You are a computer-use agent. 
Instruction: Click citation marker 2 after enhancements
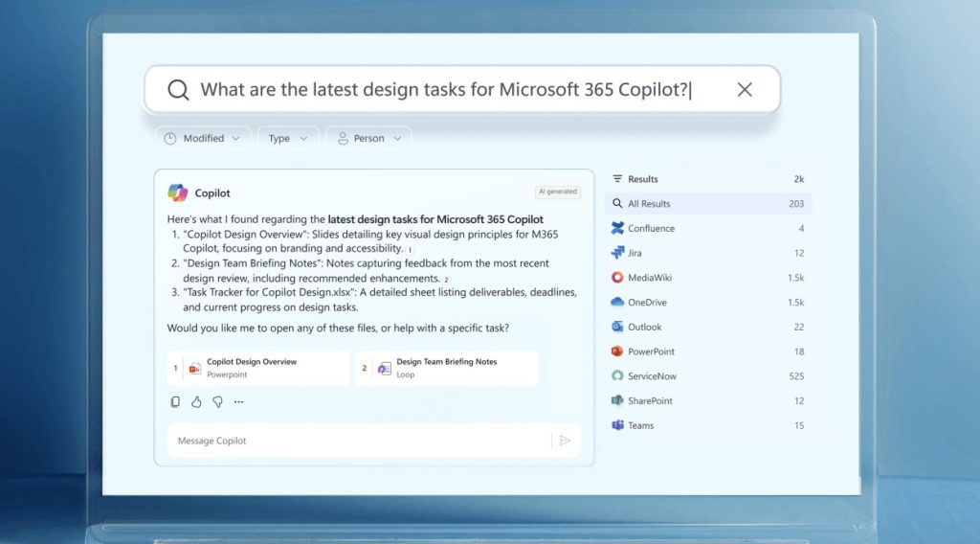click(x=446, y=280)
